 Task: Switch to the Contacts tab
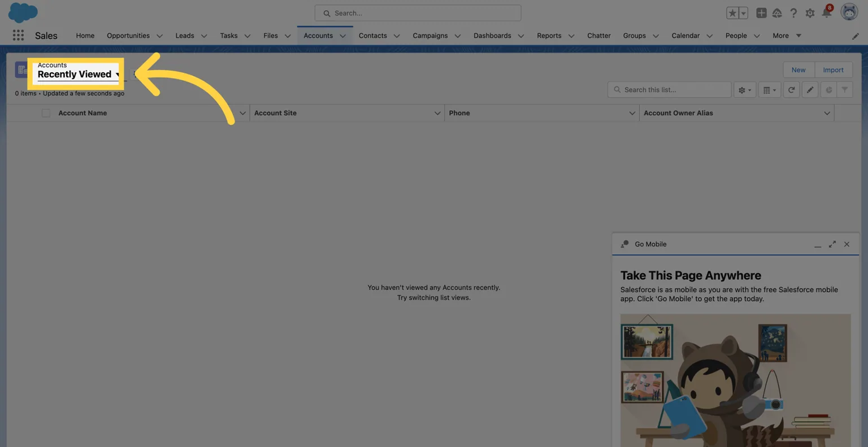[x=373, y=36]
